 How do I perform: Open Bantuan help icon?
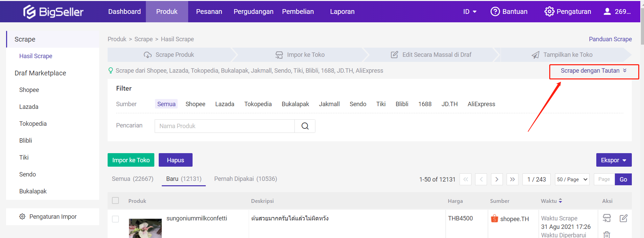point(495,11)
